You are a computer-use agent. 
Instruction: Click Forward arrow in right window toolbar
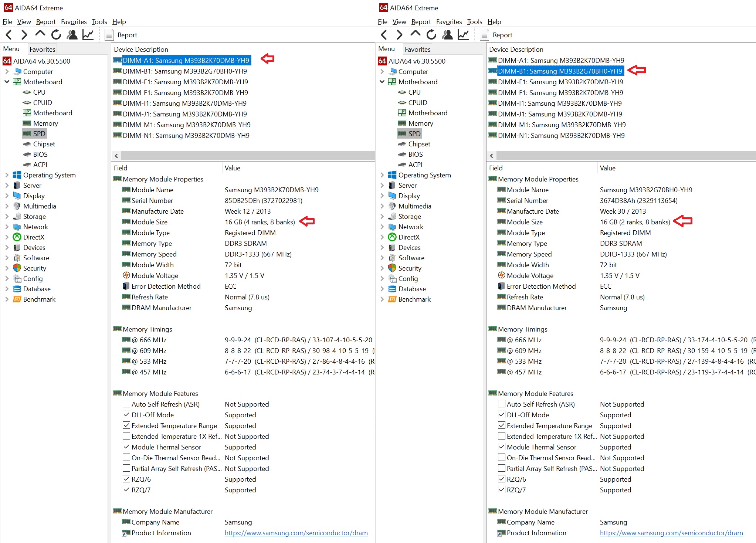[399, 35]
